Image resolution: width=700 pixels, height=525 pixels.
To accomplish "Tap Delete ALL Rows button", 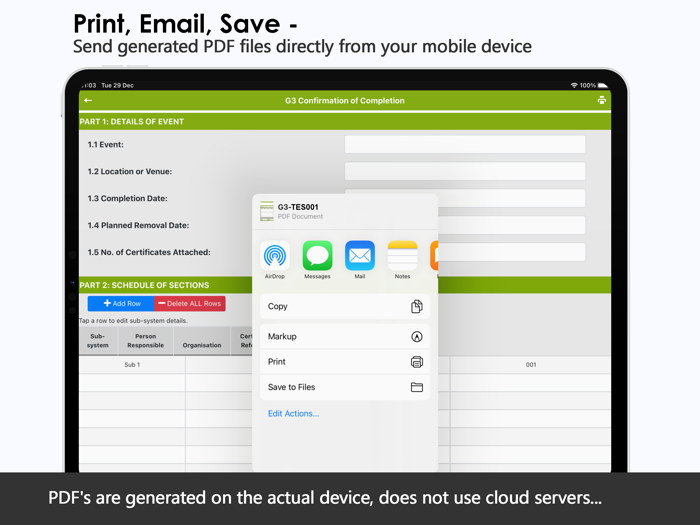I will tap(190, 304).
